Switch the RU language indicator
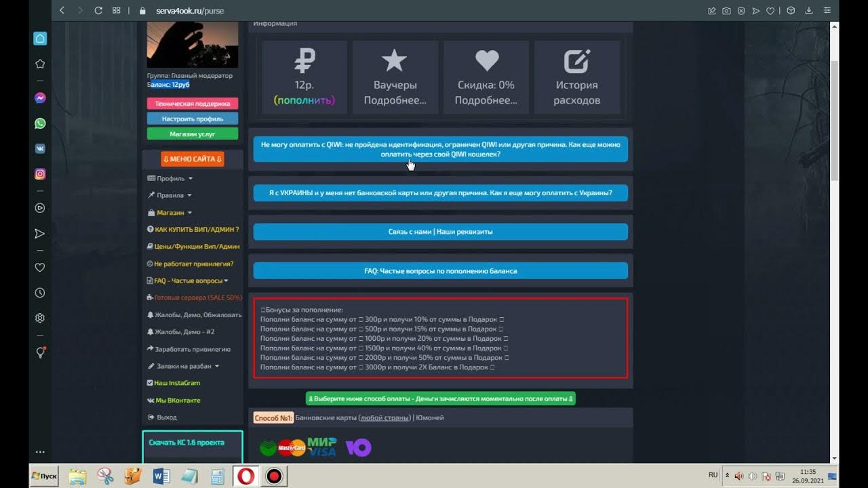This screenshot has width=868, height=488. [x=713, y=475]
